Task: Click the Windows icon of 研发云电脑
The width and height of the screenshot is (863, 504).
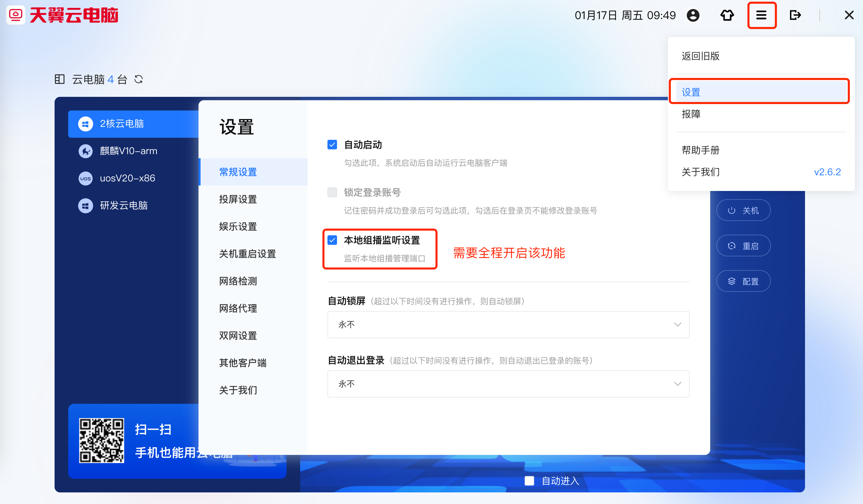Action: coord(86,206)
